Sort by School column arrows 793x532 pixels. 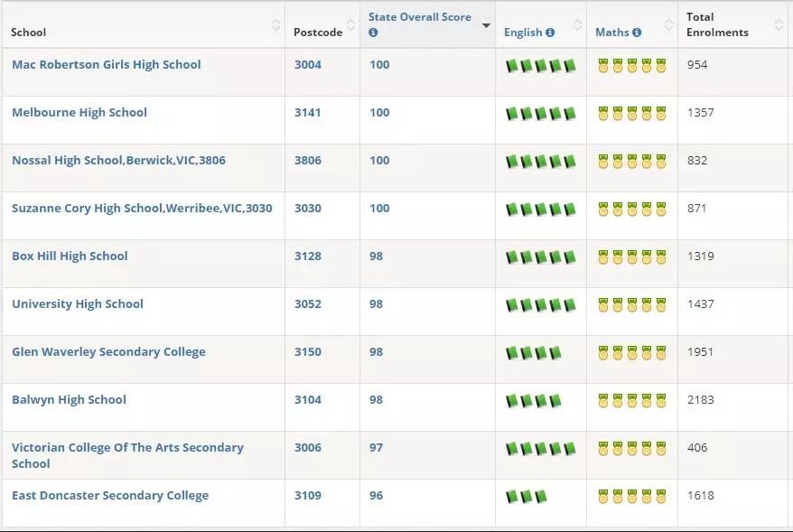[275, 24]
